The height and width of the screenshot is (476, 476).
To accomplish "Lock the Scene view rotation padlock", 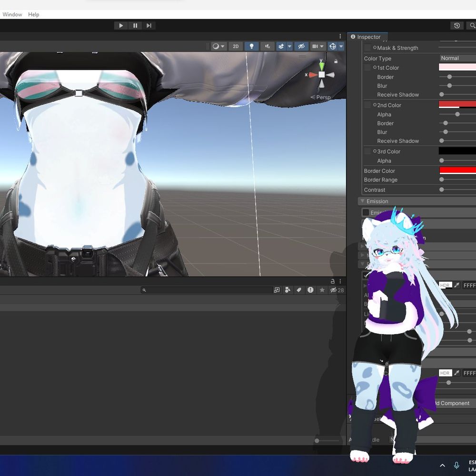I will pos(336,61).
